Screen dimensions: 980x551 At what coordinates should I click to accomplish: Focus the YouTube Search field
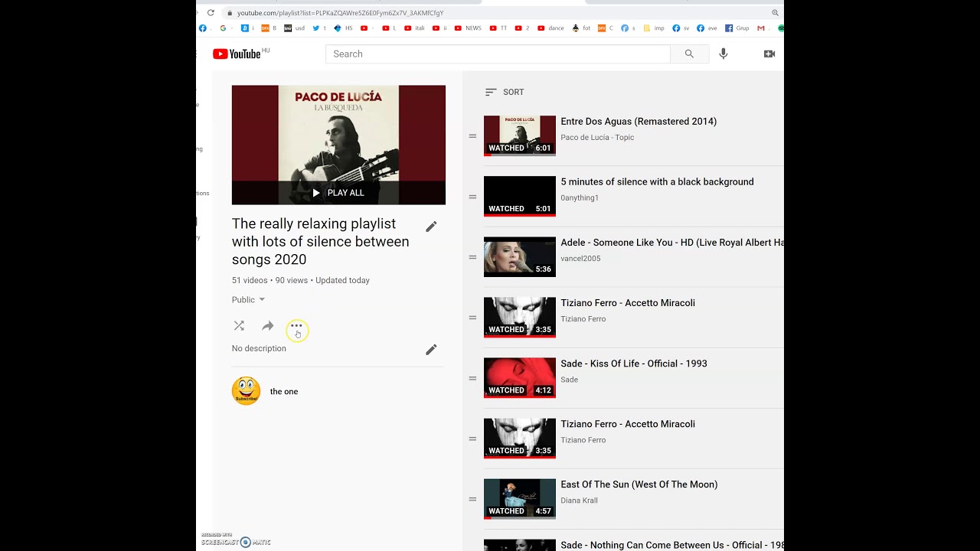498,54
